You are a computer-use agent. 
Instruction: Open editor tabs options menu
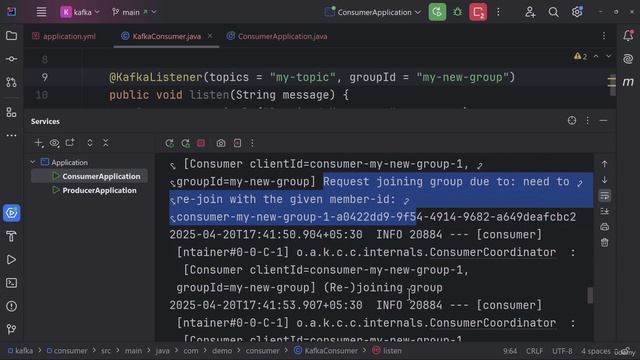click(604, 36)
